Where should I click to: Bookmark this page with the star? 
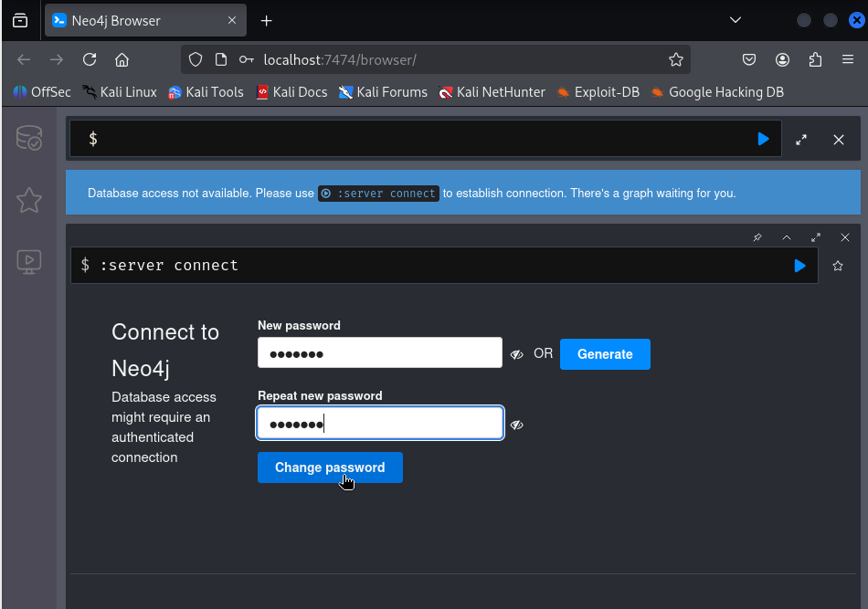[x=676, y=59]
